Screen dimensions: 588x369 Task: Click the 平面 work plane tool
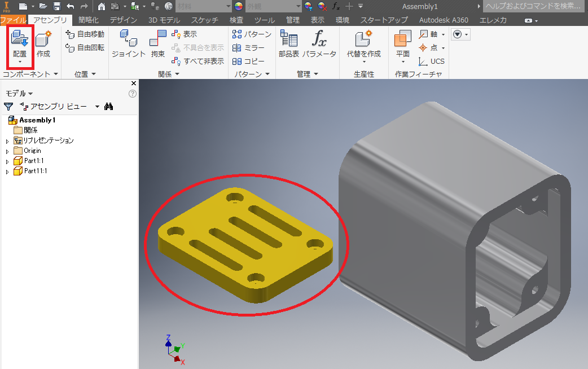point(403,46)
